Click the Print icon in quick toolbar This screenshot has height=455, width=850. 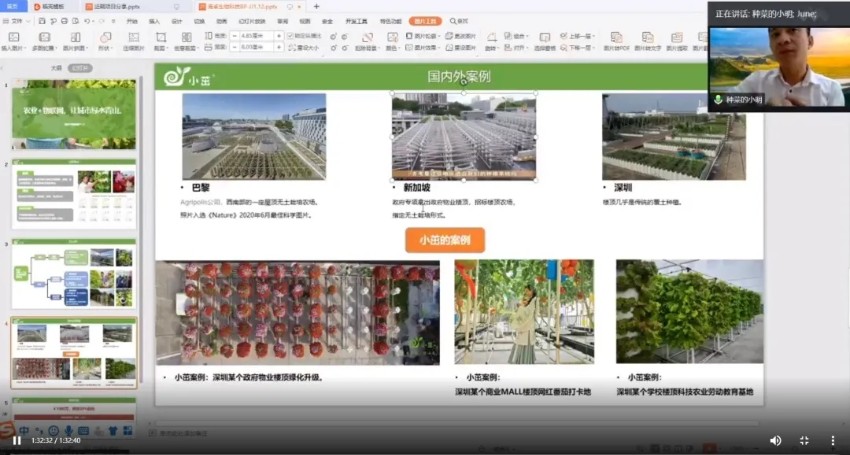(x=65, y=21)
